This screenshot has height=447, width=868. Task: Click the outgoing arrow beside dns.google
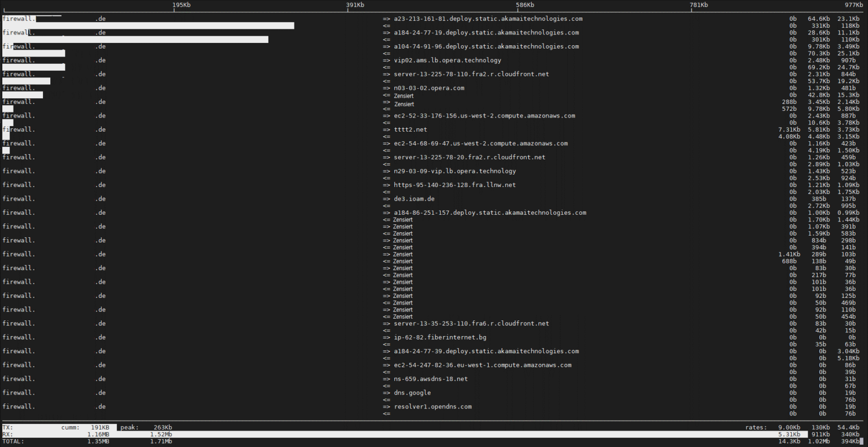pos(388,392)
